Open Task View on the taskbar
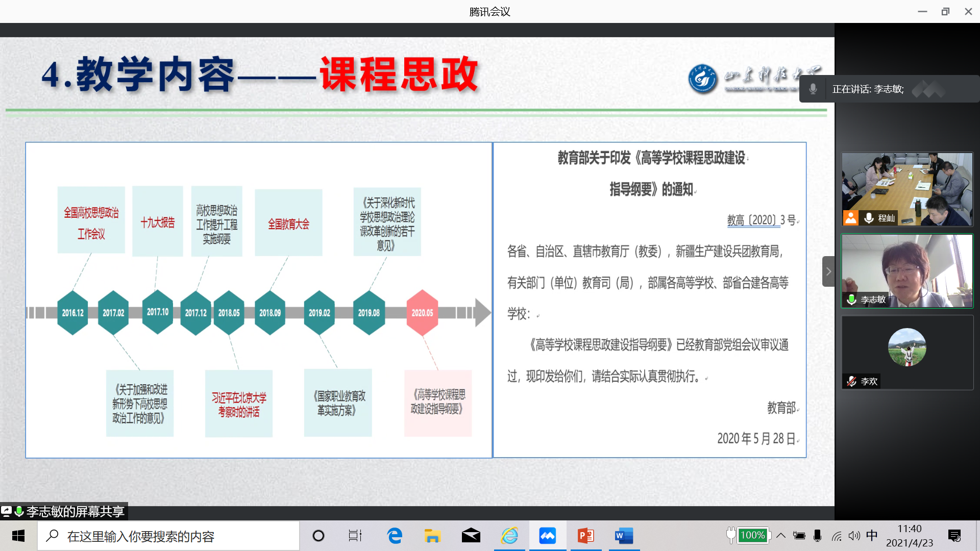The width and height of the screenshot is (980, 551). click(x=355, y=536)
